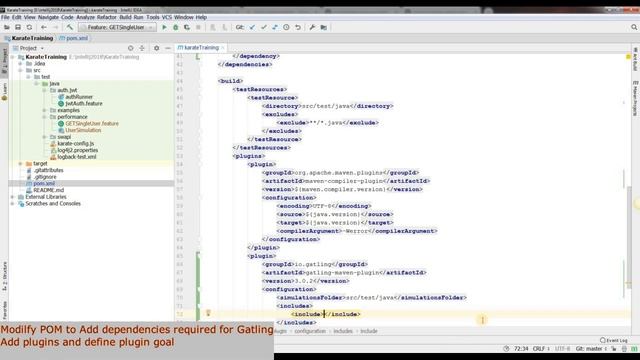The width and height of the screenshot is (640, 360).
Task: Close the karateTraining editor tab
Action: [223, 48]
